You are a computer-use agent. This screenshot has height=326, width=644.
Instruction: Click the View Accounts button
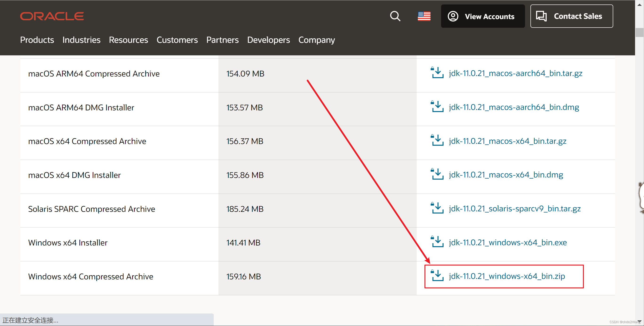[x=482, y=16]
